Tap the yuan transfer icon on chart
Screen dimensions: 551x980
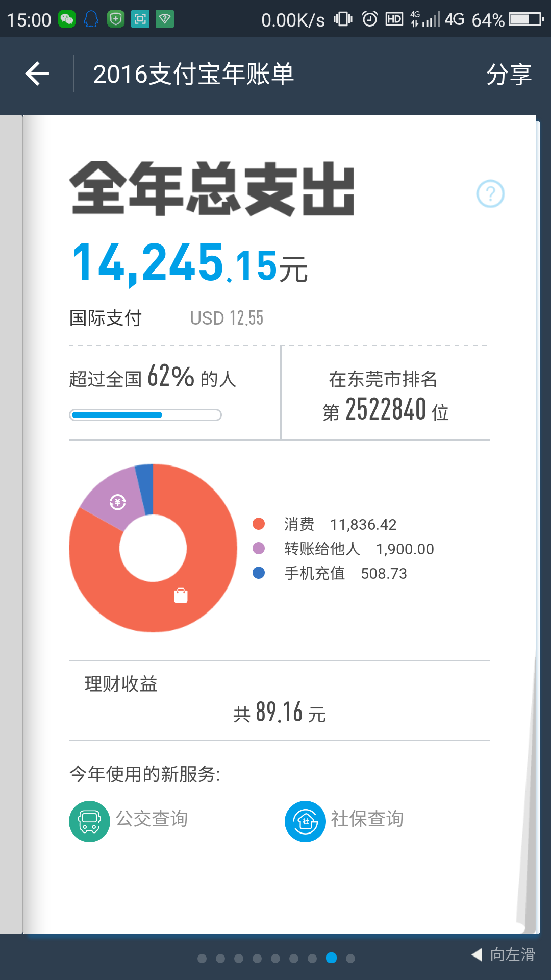click(x=118, y=502)
